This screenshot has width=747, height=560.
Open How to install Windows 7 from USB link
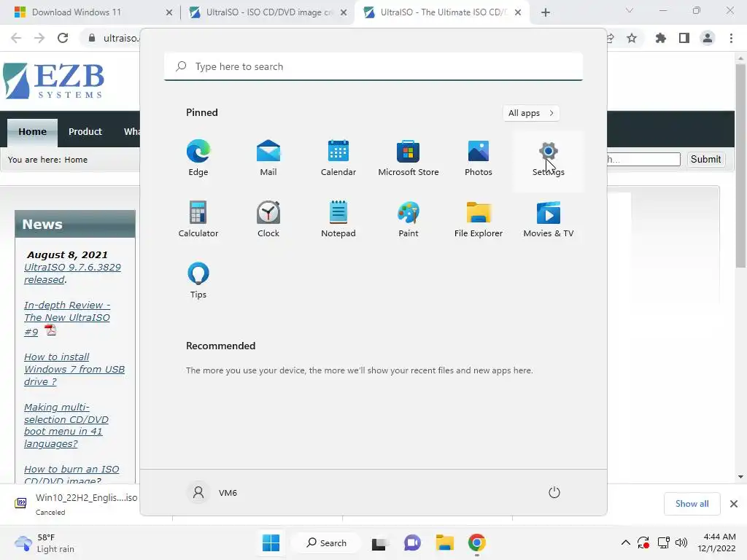(x=74, y=369)
